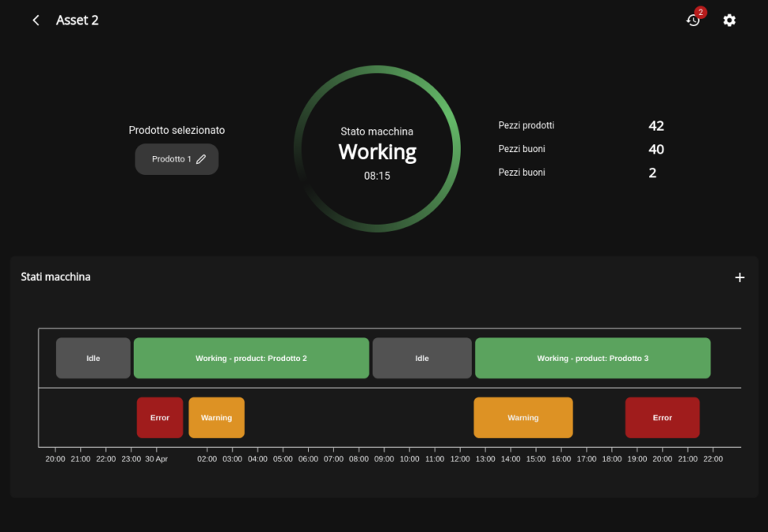Viewport: 768px width, 532px height.
Task: Open the Prodotto 1 product selector button
Action: pos(177,159)
